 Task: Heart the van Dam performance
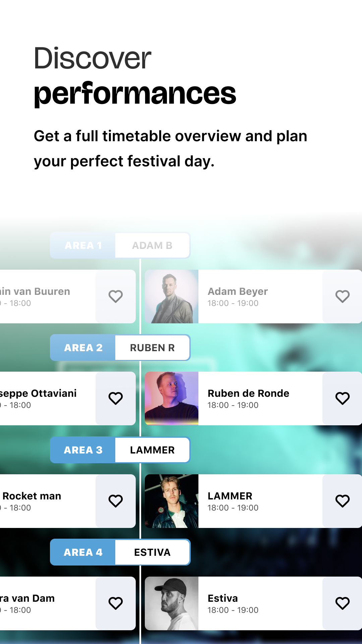click(x=116, y=603)
